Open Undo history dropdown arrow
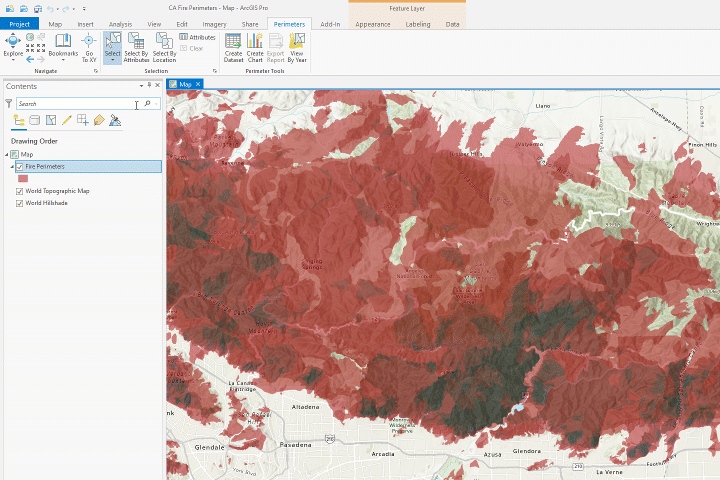Screen dimensions: 720x480 pyautogui.click(x=57, y=9)
